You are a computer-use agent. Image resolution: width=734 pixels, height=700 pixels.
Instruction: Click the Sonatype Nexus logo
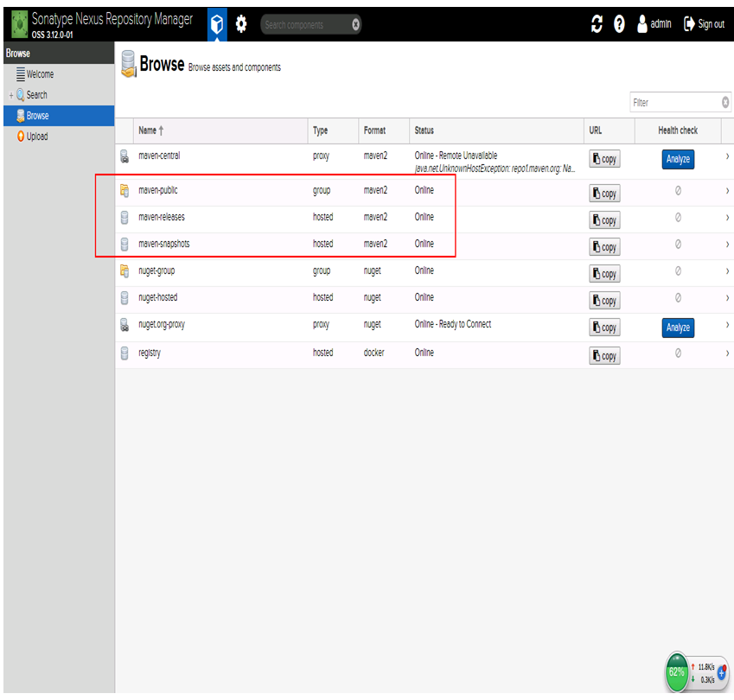[x=20, y=24]
